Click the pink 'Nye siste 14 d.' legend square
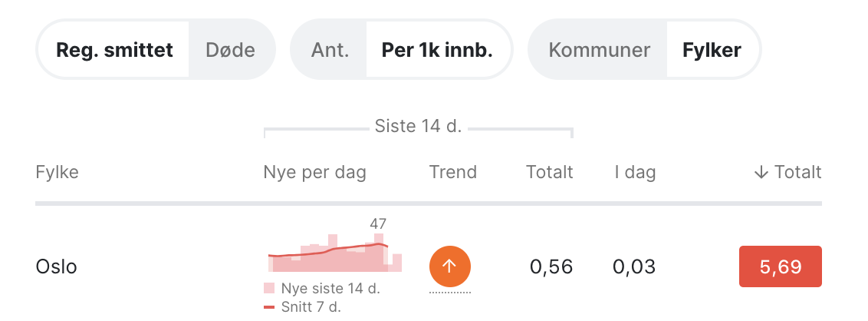The height and width of the screenshot is (321, 868). click(x=269, y=289)
